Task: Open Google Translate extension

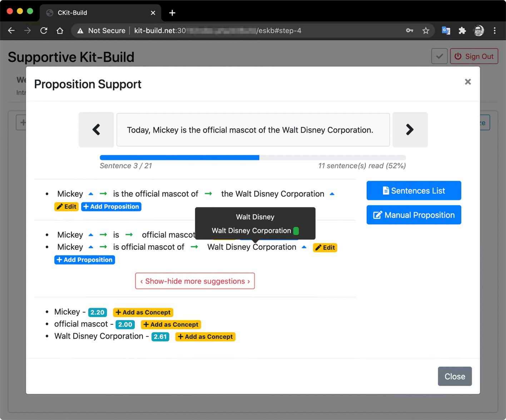Action: (x=446, y=31)
